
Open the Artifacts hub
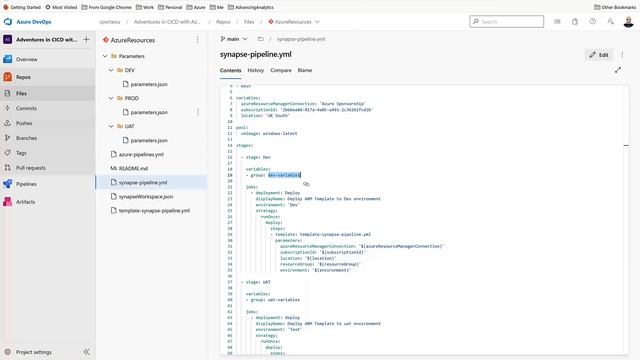[x=25, y=202]
